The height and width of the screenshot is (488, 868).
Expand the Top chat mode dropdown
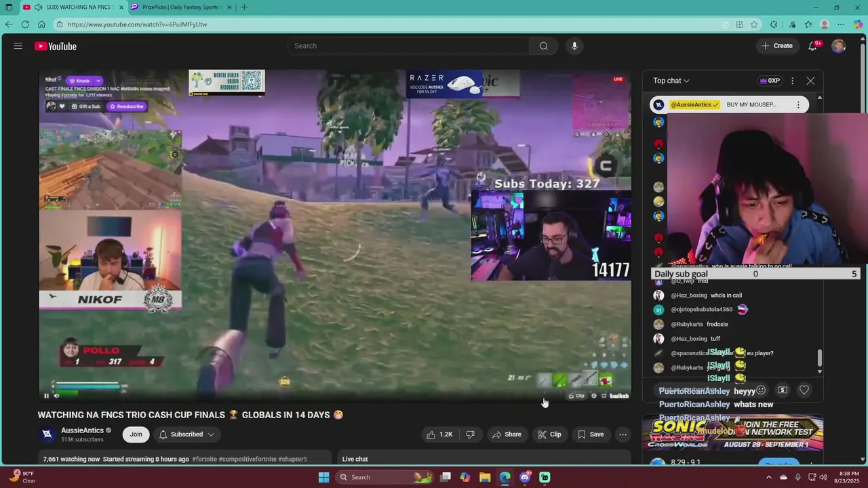[x=671, y=81]
